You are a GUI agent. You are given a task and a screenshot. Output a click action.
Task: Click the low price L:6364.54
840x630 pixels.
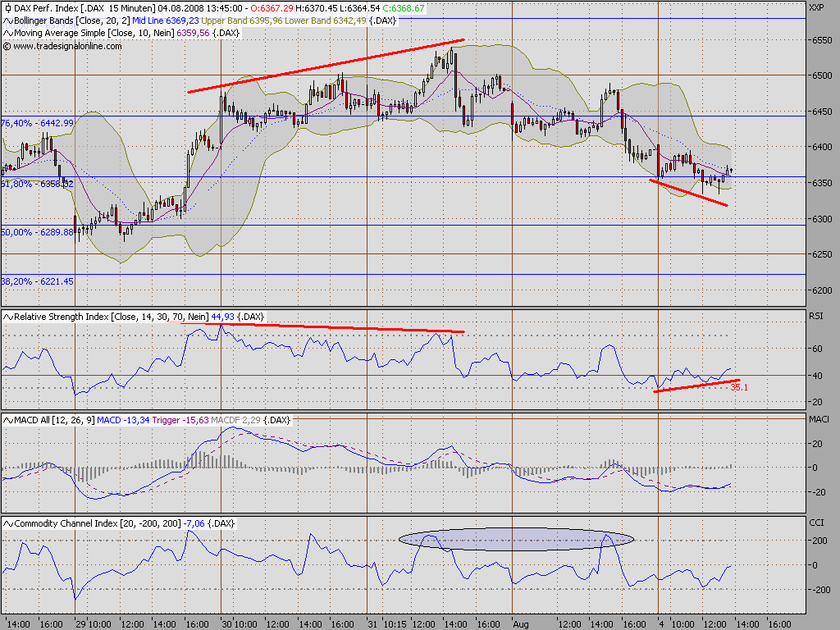pos(360,8)
